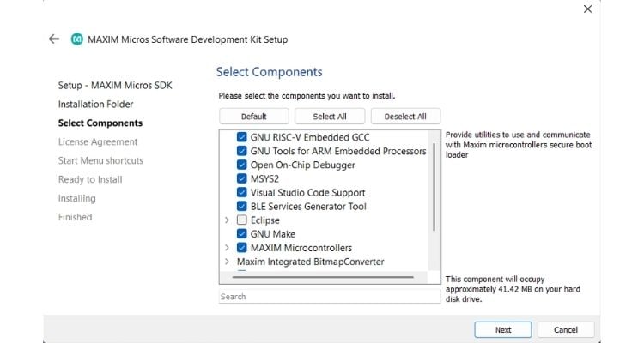
Task: Select the Eclipse row label
Action: point(265,220)
